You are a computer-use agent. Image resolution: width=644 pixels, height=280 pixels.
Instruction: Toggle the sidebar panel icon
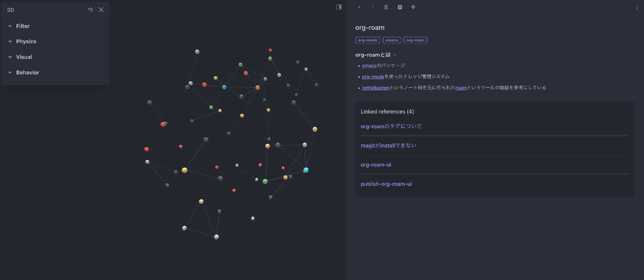339,7
